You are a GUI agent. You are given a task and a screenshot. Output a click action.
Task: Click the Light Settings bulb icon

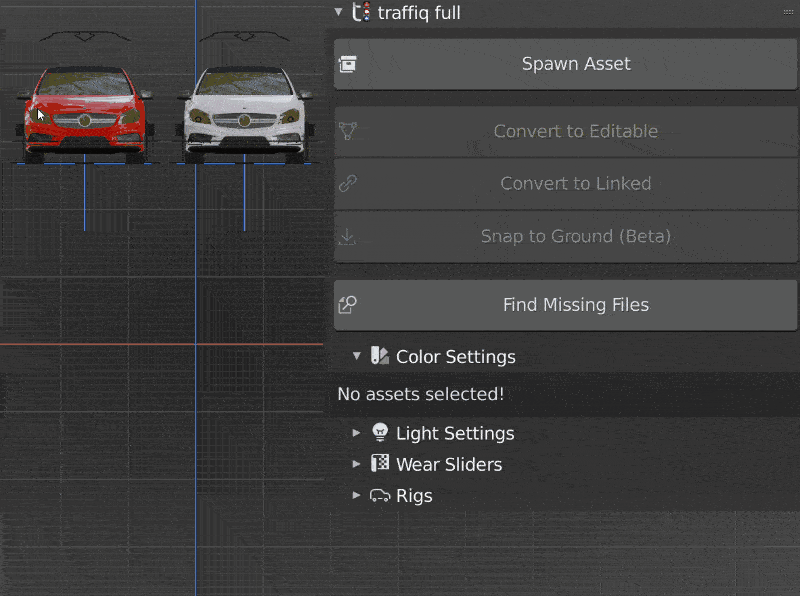[380, 432]
